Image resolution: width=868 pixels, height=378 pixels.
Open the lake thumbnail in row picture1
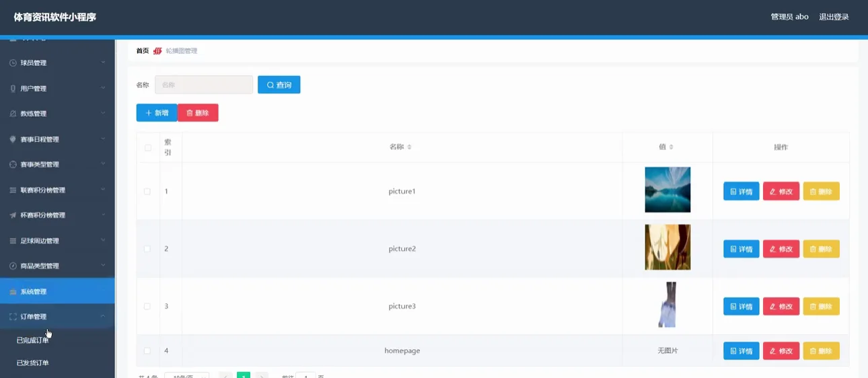pos(667,190)
